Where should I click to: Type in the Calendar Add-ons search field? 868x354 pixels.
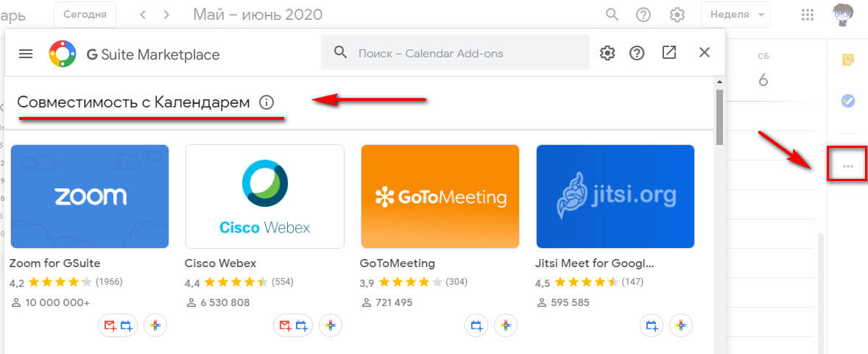tap(464, 54)
